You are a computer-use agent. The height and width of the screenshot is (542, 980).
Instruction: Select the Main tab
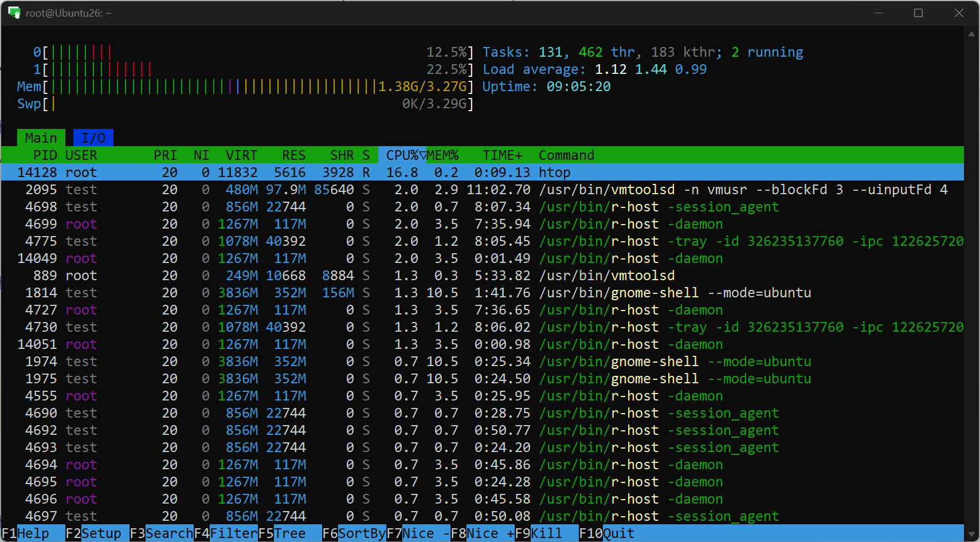coord(41,138)
